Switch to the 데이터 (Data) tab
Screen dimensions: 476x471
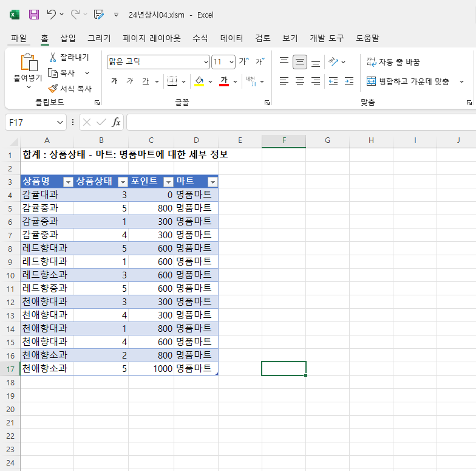[231, 38]
